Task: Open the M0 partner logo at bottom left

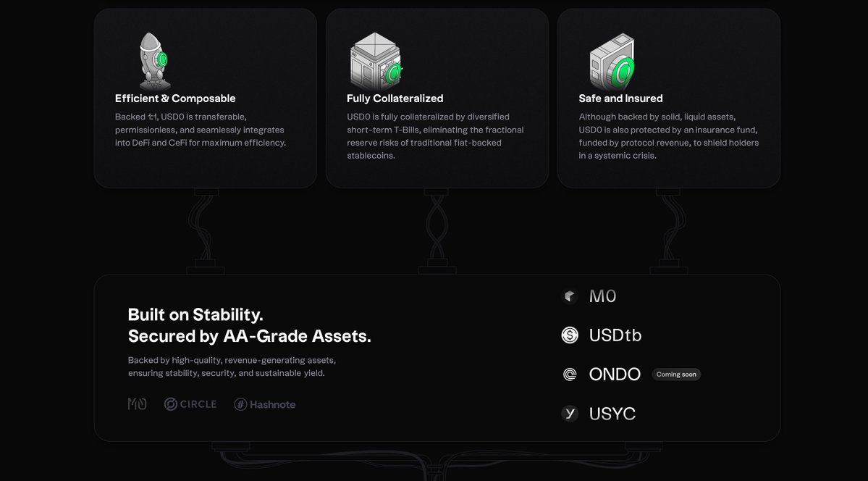Action: click(138, 404)
